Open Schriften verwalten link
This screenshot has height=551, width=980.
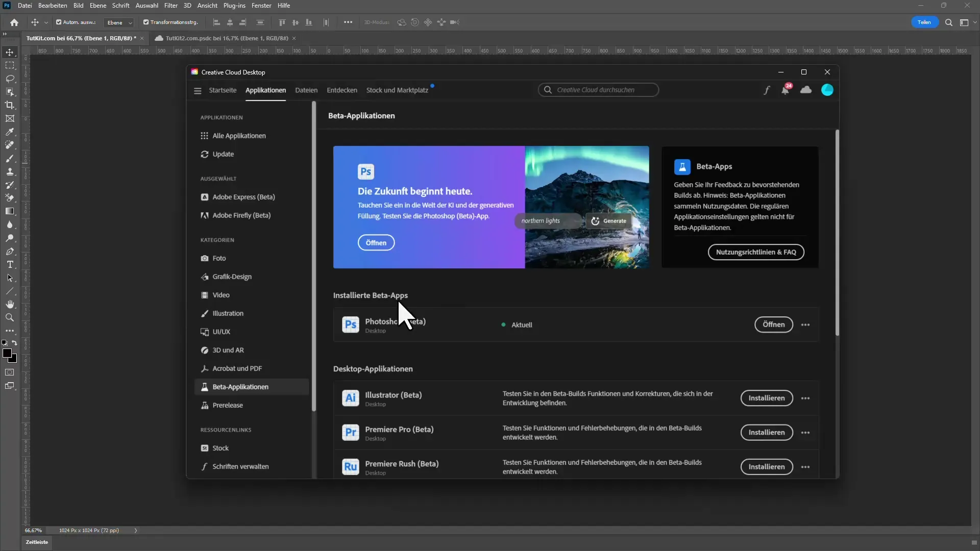coord(240,466)
